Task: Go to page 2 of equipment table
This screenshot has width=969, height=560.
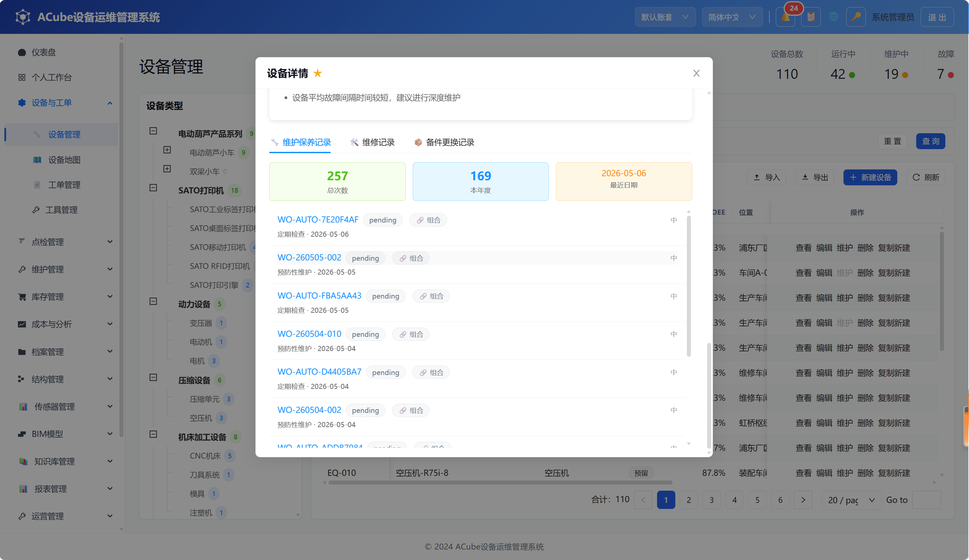Action: click(x=689, y=500)
